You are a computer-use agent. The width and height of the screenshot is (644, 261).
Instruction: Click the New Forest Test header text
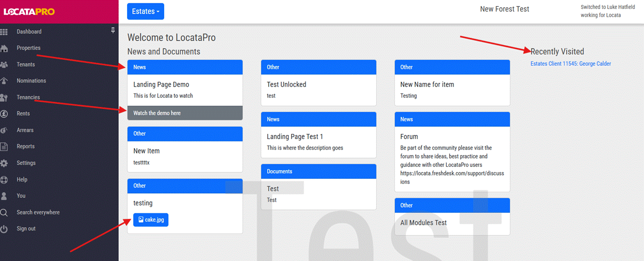(x=505, y=9)
